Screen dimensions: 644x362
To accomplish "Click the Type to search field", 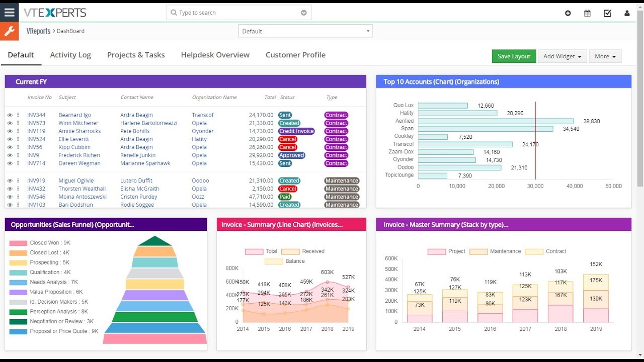I will tap(238, 13).
